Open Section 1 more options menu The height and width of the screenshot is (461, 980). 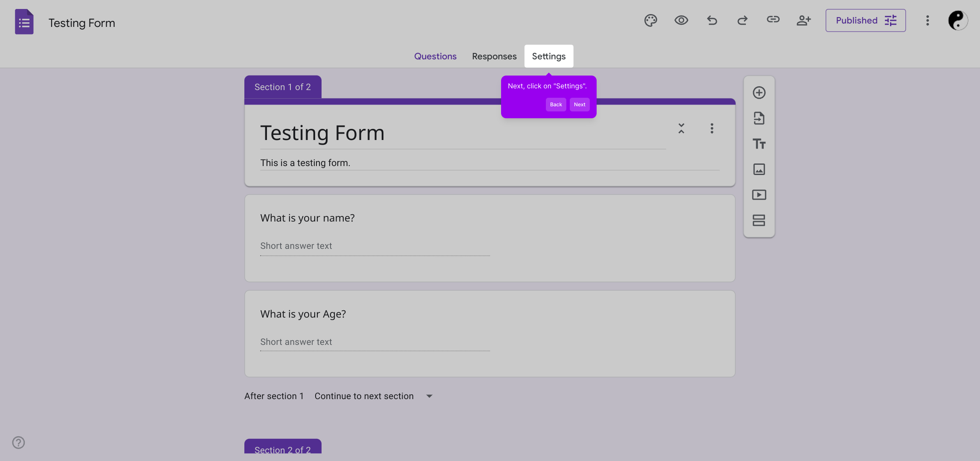click(712, 128)
